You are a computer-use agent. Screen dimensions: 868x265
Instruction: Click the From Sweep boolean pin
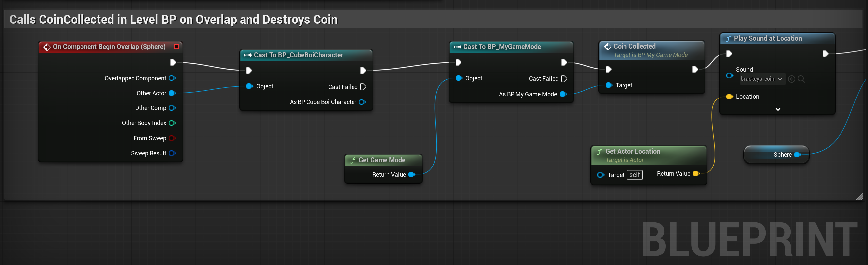tap(172, 138)
